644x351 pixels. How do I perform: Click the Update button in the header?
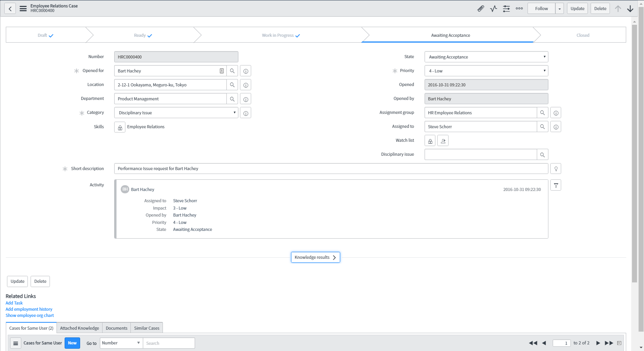pos(577,9)
